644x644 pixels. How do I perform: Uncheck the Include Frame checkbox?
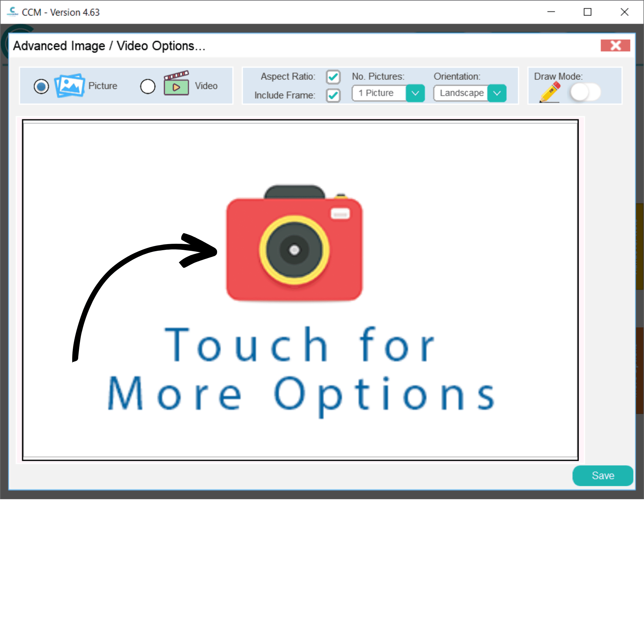333,96
